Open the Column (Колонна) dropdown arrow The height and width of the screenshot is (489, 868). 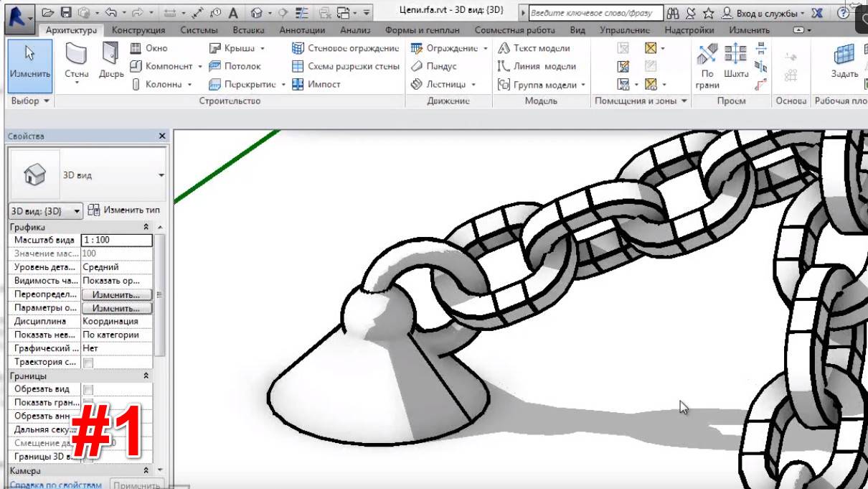click(x=190, y=85)
